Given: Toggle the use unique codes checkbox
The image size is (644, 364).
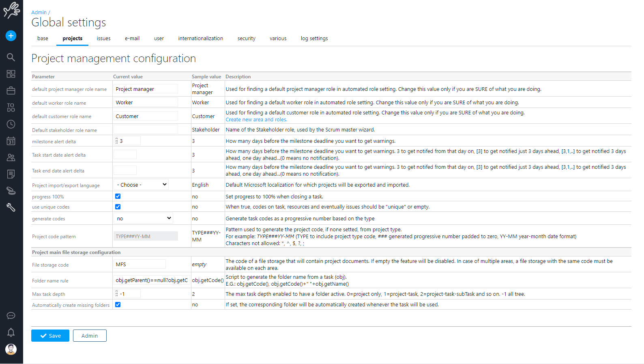Looking at the screenshot, I should pyautogui.click(x=118, y=207).
